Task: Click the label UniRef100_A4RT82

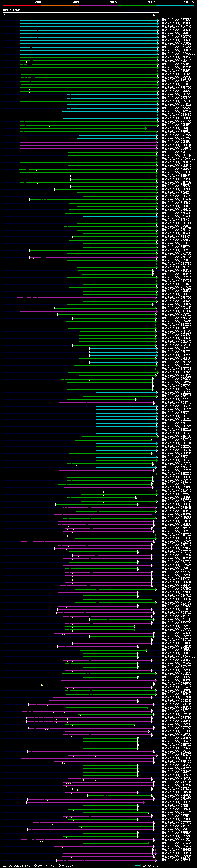Action: click(x=177, y=437)
